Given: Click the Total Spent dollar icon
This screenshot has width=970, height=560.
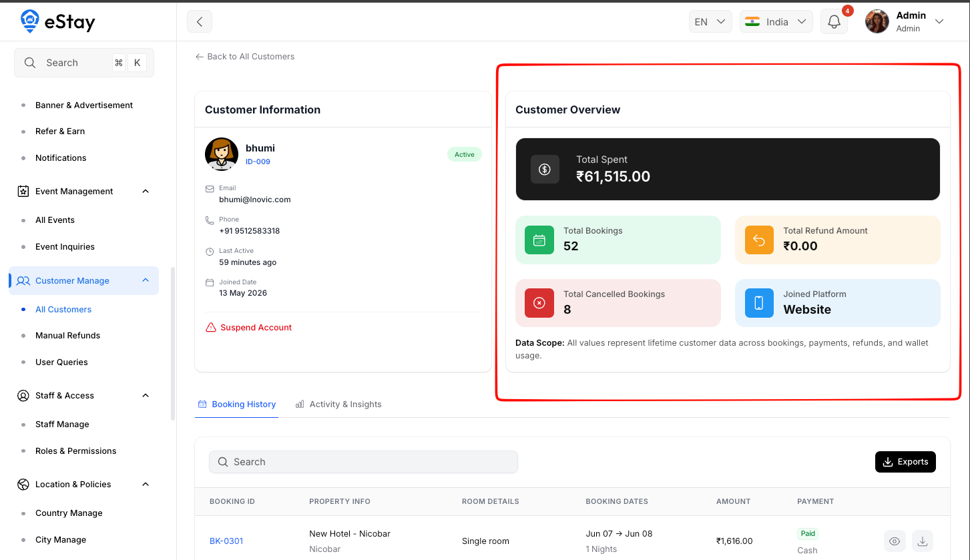Looking at the screenshot, I should (545, 170).
